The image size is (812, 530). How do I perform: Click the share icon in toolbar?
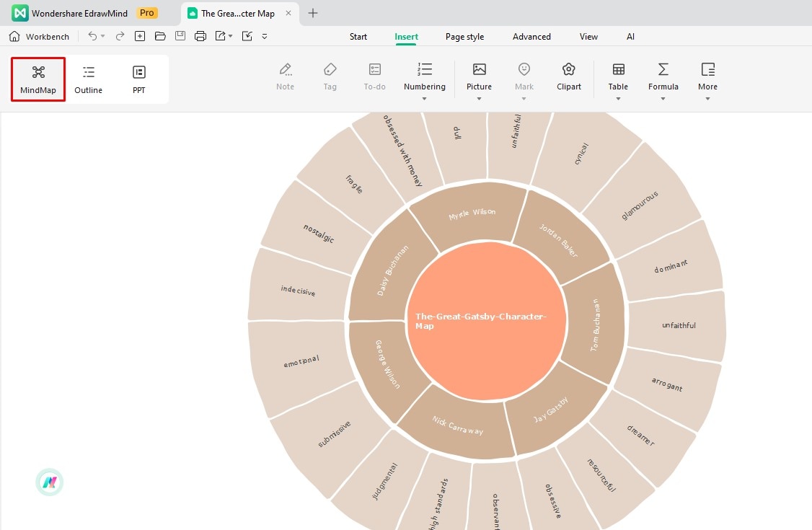247,36
